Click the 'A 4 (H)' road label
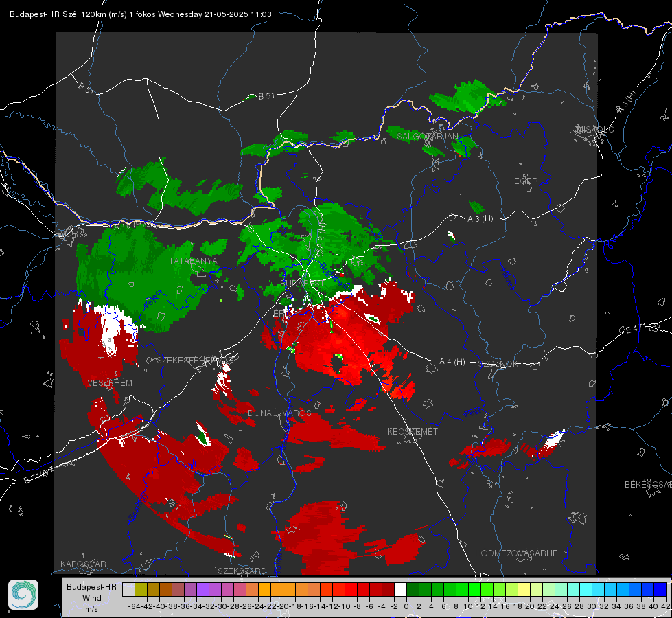 [452, 362]
